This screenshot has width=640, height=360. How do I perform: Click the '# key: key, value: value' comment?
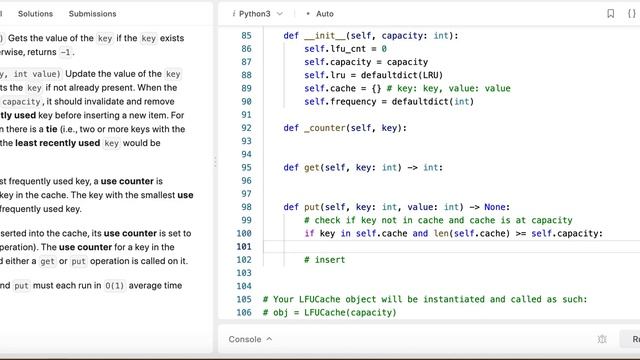pyautogui.click(x=449, y=89)
